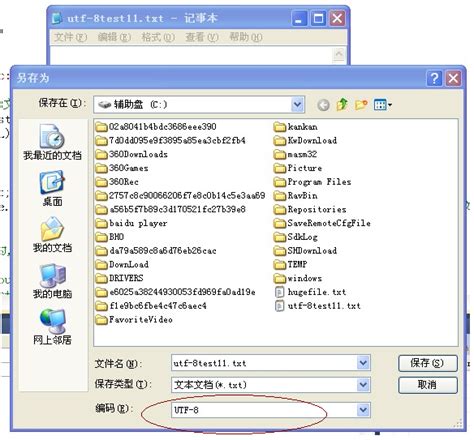Screen dimensions: 474x440
Task: Open the 格式 menu in Notepad
Action: [x=158, y=37]
